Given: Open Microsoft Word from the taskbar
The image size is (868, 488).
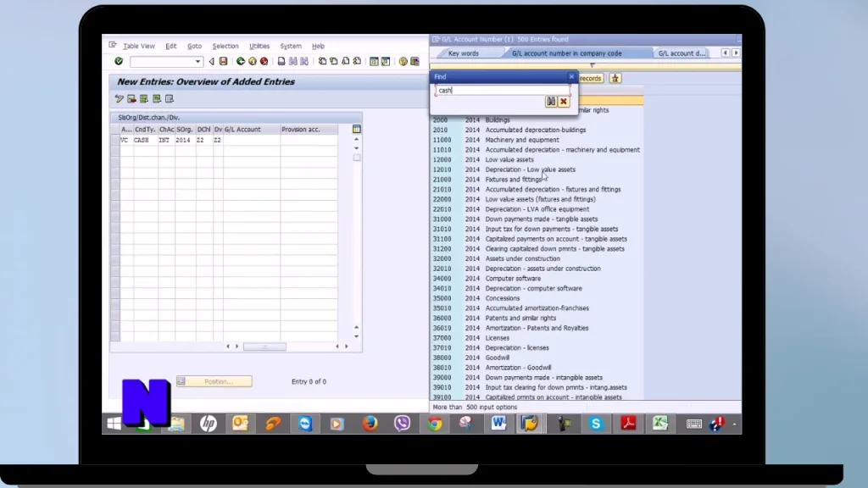Looking at the screenshot, I should pyautogui.click(x=498, y=424).
